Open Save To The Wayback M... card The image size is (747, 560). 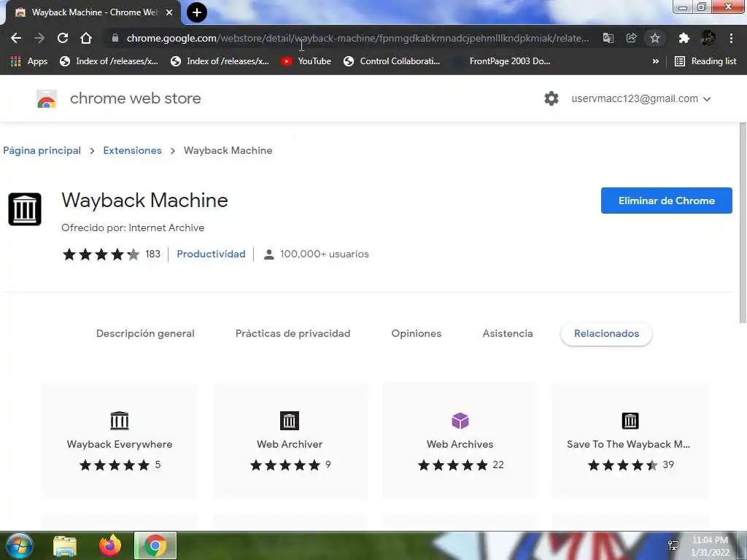tap(630, 440)
